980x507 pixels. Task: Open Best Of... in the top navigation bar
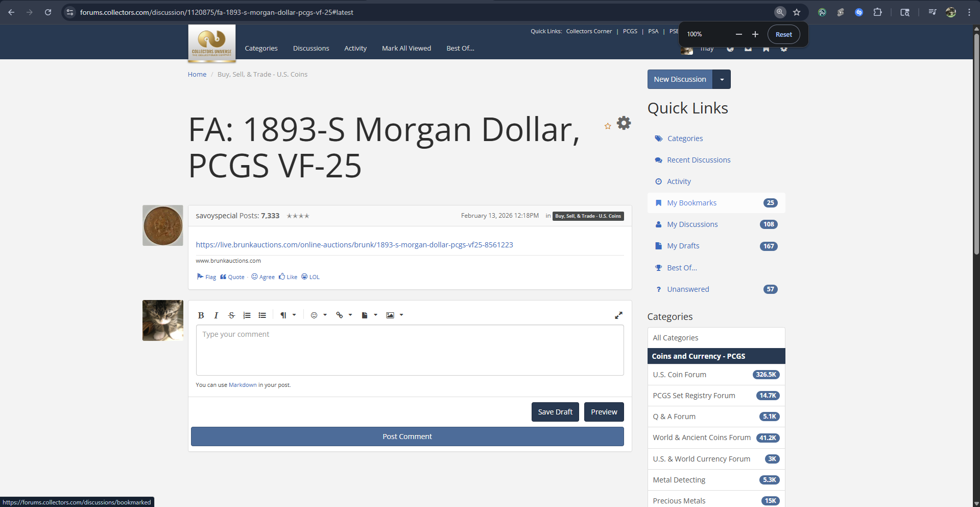[461, 49]
